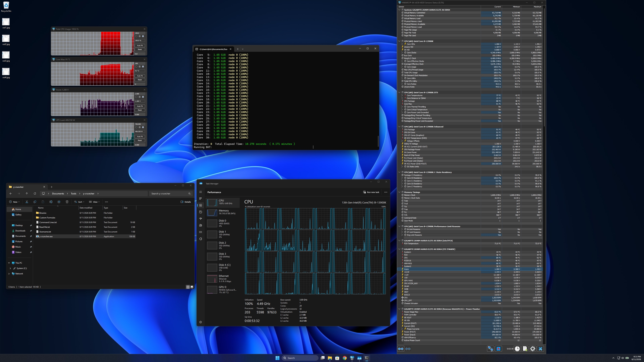Select GPU 0 in Task Manager
Viewport: 644px width, 362px height.
222,290
